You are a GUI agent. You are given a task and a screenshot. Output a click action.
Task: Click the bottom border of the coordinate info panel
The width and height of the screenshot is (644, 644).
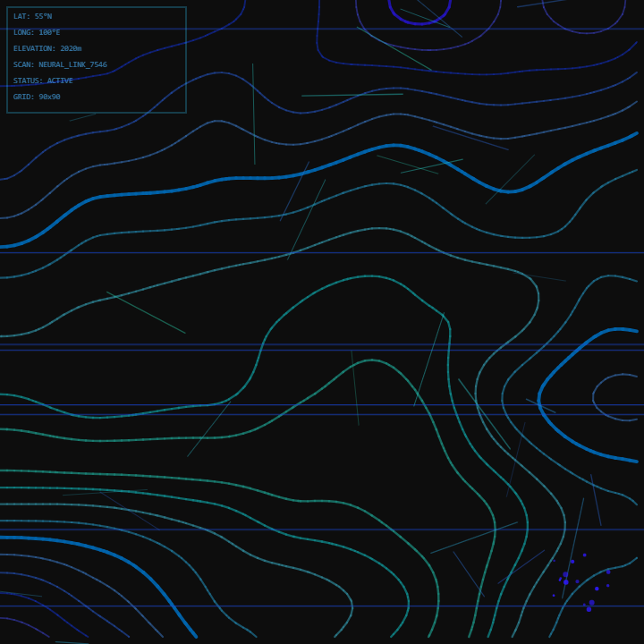coord(97,113)
